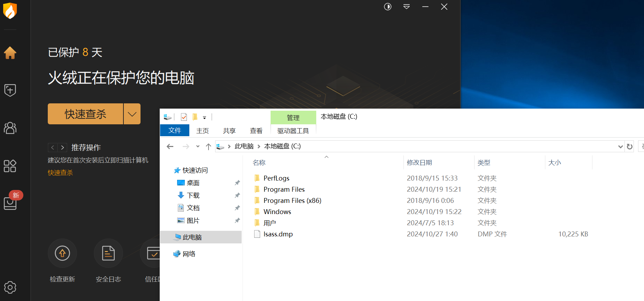Select the 用户 folder
This screenshot has width=644, height=301.
pos(270,223)
